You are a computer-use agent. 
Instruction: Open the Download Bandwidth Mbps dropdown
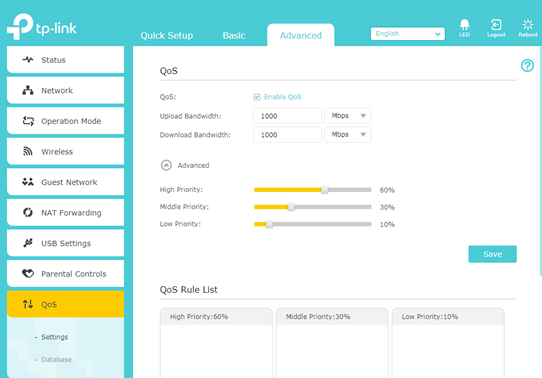pyautogui.click(x=347, y=134)
